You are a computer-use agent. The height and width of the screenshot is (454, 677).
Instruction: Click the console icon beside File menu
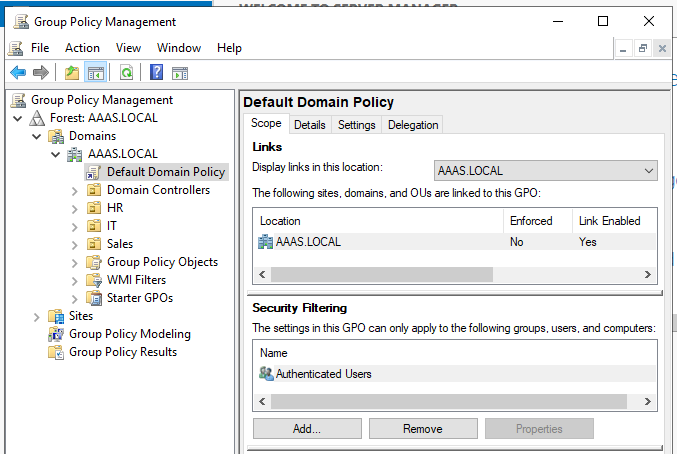tap(16, 48)
